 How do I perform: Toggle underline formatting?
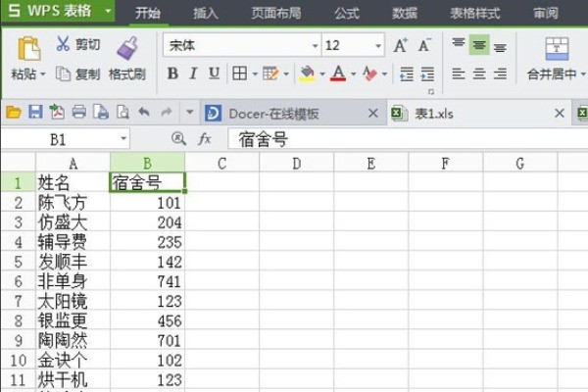pyautogui.click(x=214, y=73)
